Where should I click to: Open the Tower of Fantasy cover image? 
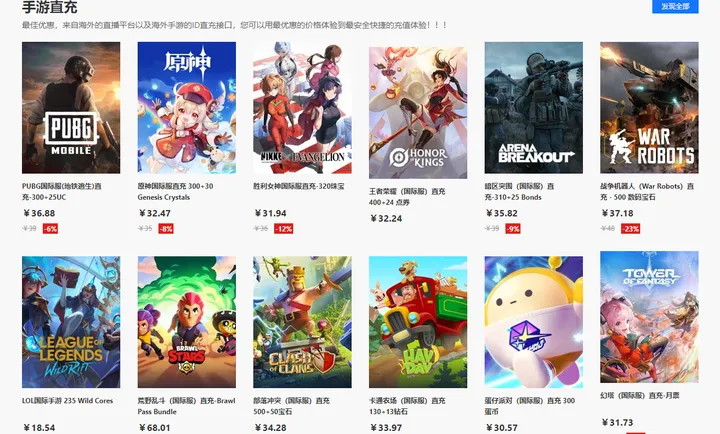(x=650, y=317)
